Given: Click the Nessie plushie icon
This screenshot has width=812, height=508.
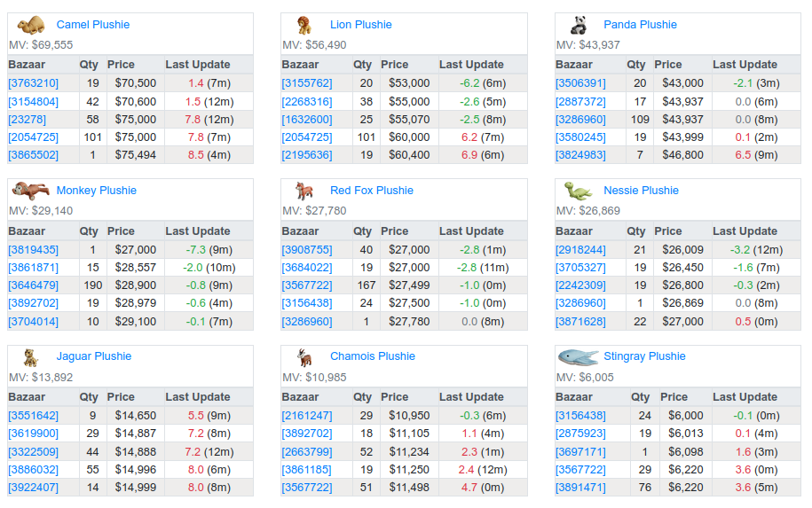Looking at the screenshot, I should tap(578, 191).
